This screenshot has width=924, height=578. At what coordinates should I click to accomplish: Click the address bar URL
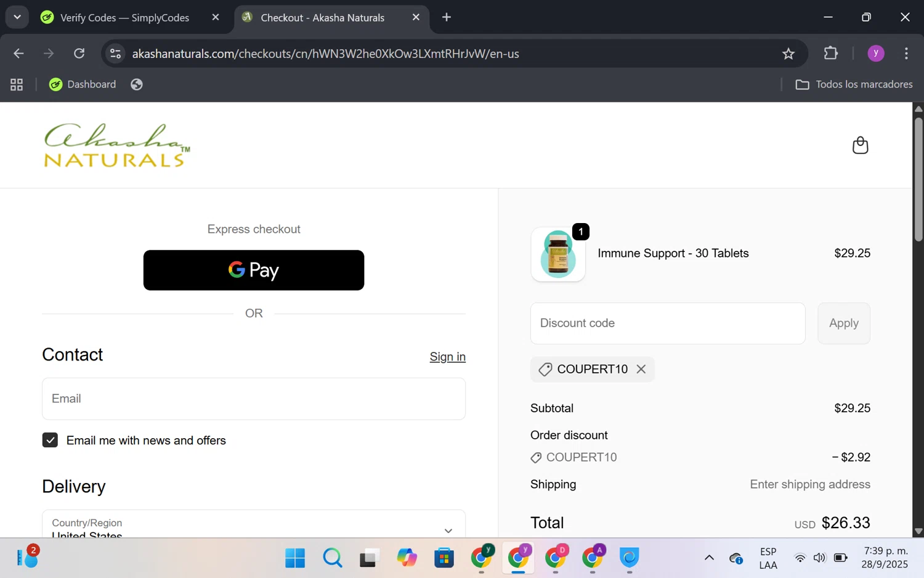325,54
